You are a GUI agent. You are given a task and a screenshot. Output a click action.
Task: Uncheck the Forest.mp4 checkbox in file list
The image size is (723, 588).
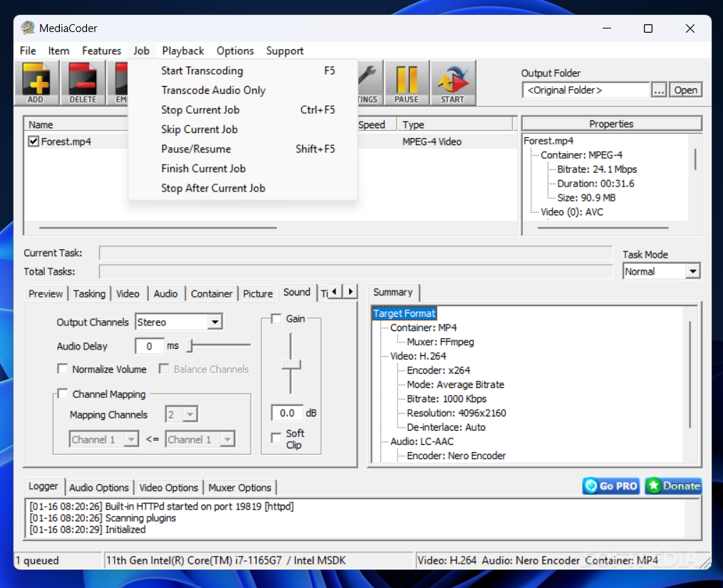(33, 142)
